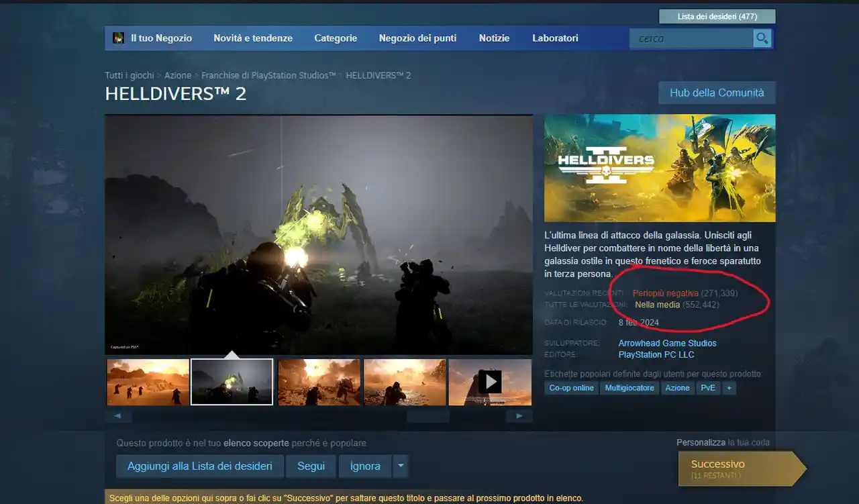Click the Tutti i giochi breadcrumb
The image size is (859, 504).
130,75
